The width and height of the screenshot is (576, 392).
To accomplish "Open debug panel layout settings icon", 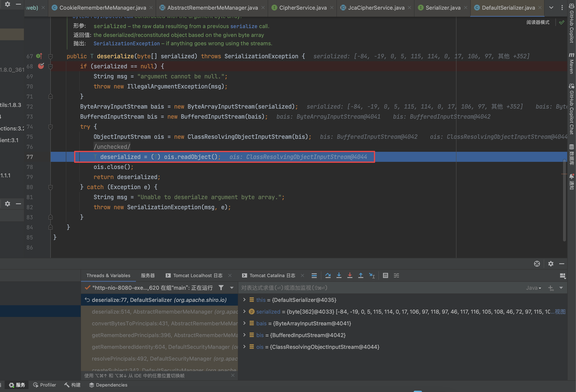I will pyautogui.click(x=563, y=276).
